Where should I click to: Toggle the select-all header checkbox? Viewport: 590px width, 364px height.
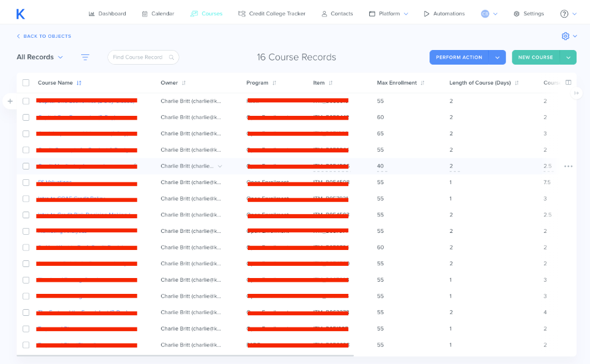coord(26,83)
